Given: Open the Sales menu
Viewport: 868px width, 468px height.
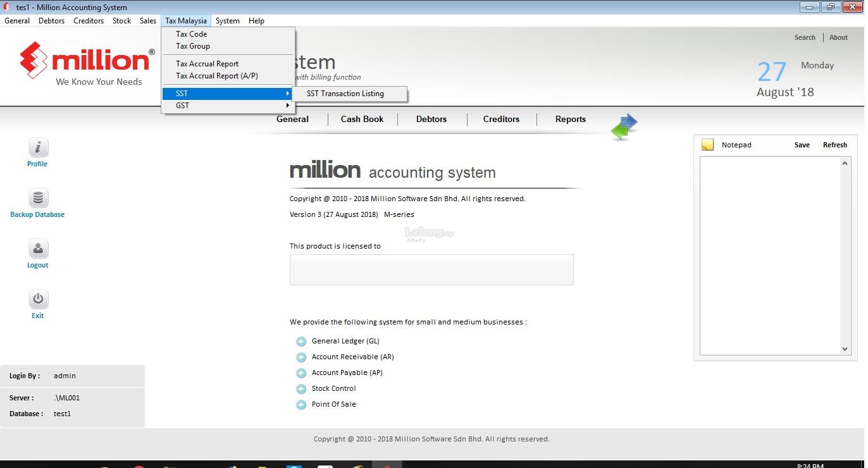Looking at the screenshot, I should click(x=148, y=21).
